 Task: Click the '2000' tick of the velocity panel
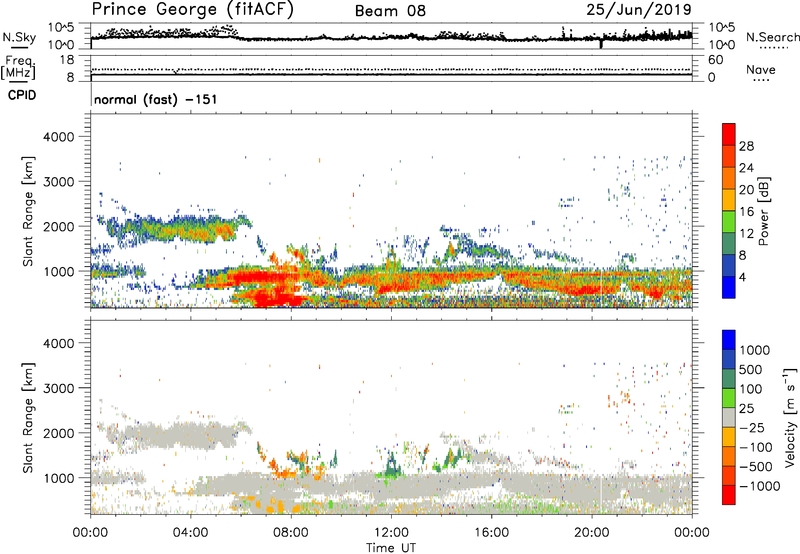59,433
